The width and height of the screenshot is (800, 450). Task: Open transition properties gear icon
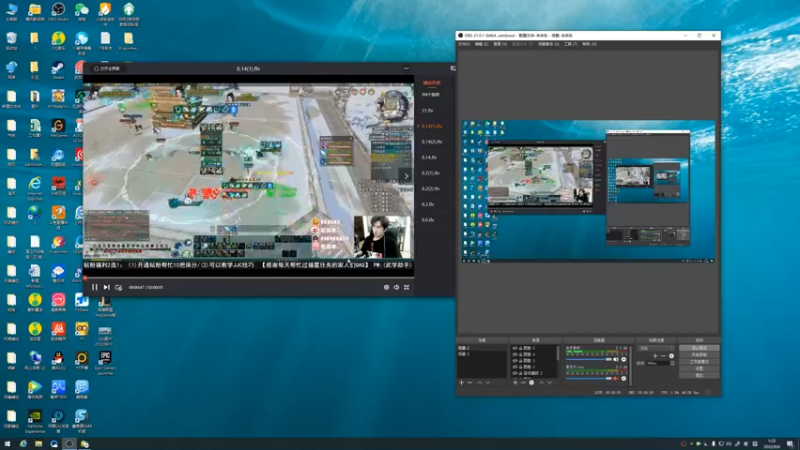(x=671, y=356)
